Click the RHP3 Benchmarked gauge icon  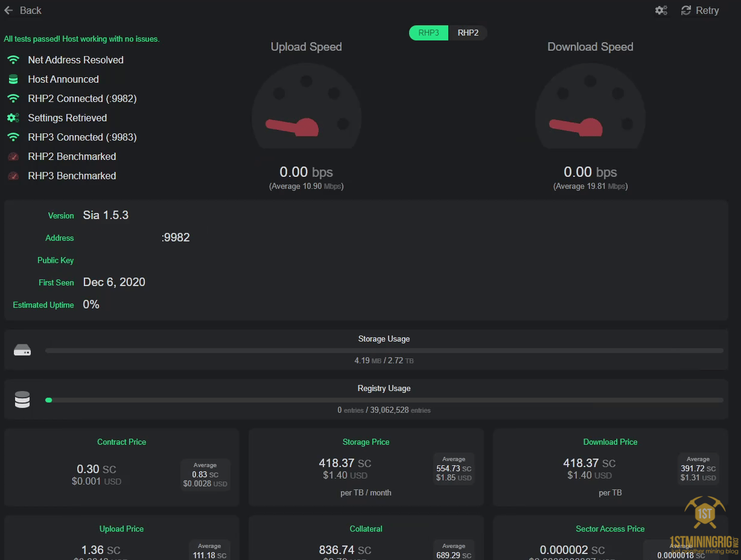[13, 176]
